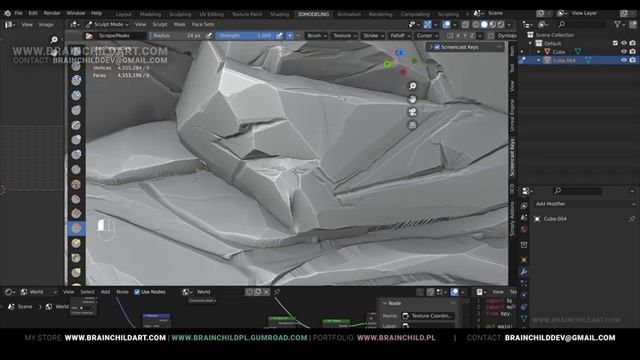Expand the Brush settings dropdown
This screenshot has height=360, width=640.
pos(317,36)
